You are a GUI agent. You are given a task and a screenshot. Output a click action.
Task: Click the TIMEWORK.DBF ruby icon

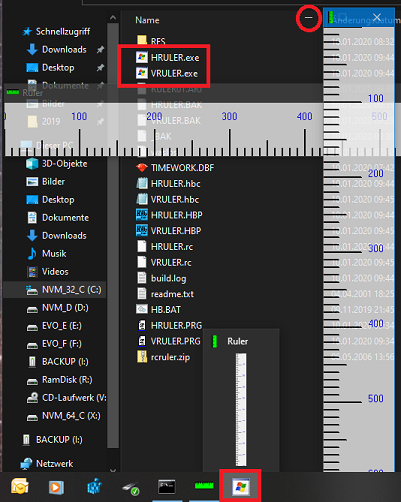pyautogui.click(x=142, y=167)
